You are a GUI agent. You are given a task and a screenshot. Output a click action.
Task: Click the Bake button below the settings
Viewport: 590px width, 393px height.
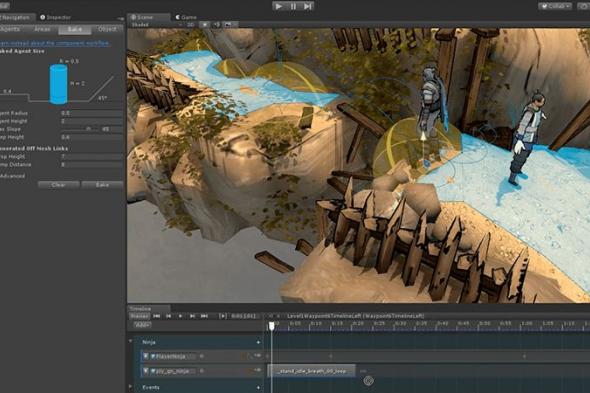tap(102, 185)
